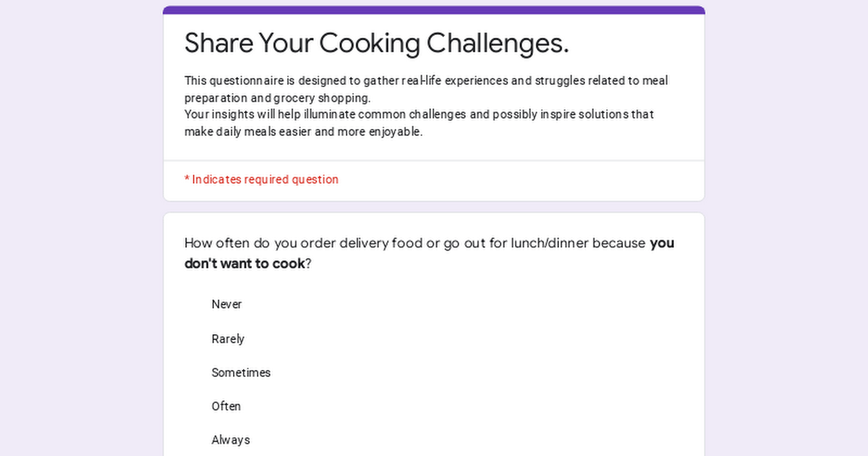Click the word "Challenges" in the form title
Image resolution: width=868 pixels, height=456 pixels.
point(497,43)
